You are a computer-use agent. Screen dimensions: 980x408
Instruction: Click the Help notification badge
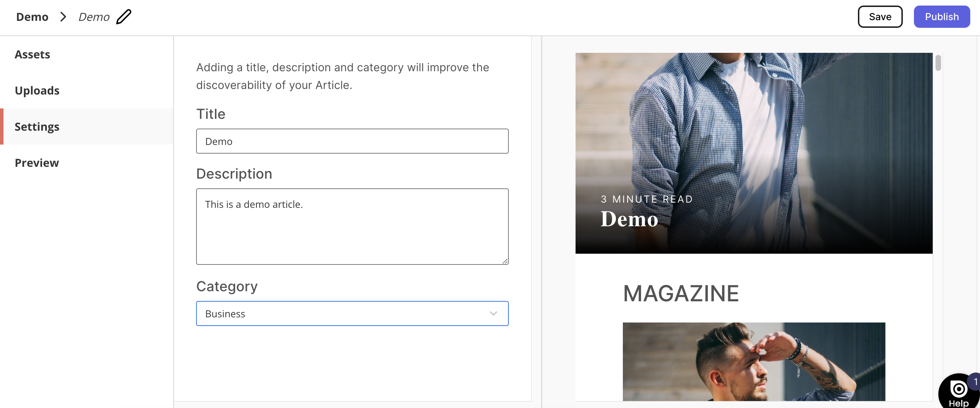(975, 381)
